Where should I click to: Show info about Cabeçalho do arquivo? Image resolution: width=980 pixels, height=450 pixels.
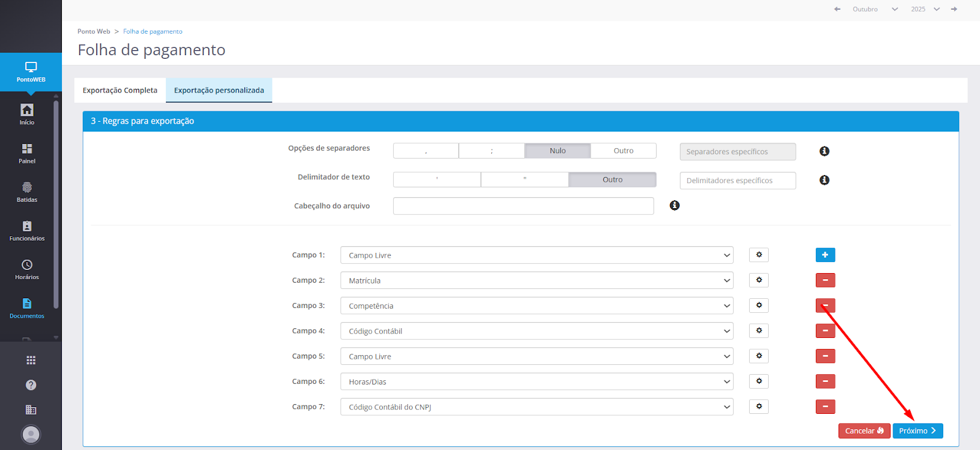(x=674, y=205)
